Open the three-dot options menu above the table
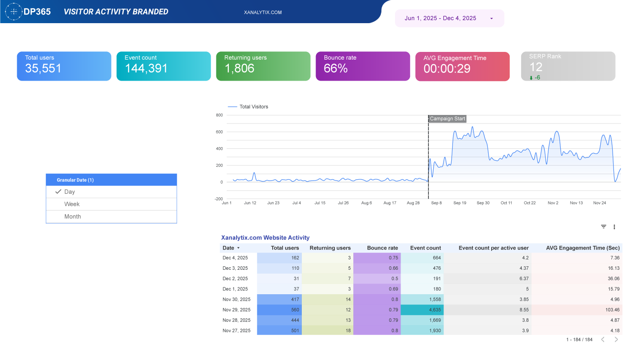 614,226
